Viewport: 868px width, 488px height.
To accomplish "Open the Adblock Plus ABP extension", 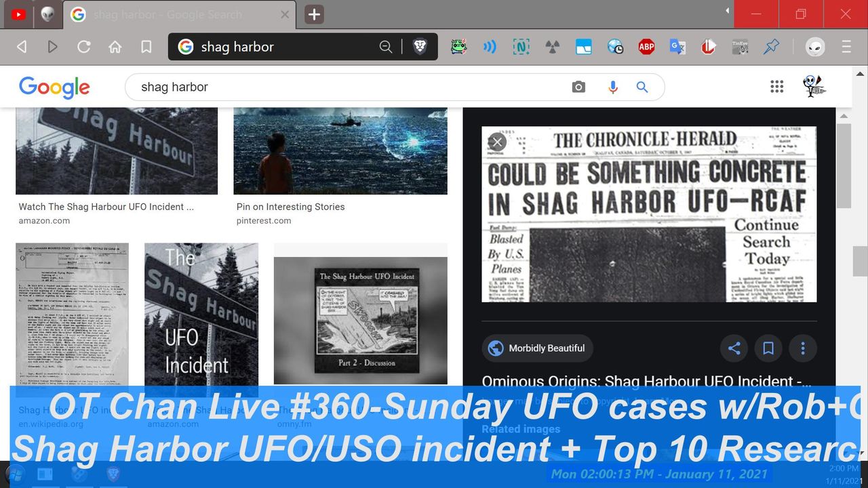I will (646, 47).
